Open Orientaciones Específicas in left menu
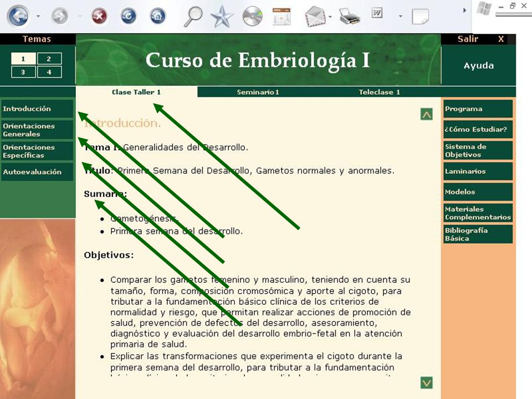Image resolution: width=532 pixels, height=399 pixels. pos(37,151)
